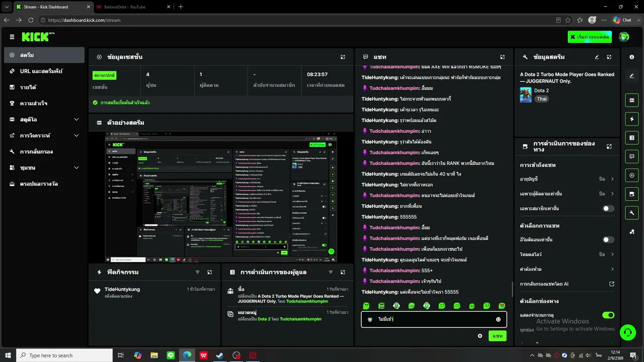Toggle เฉพาะสมาชิกเท่านั้น switch
Viewport: 644px width, 362px height.
pos(608,208)
